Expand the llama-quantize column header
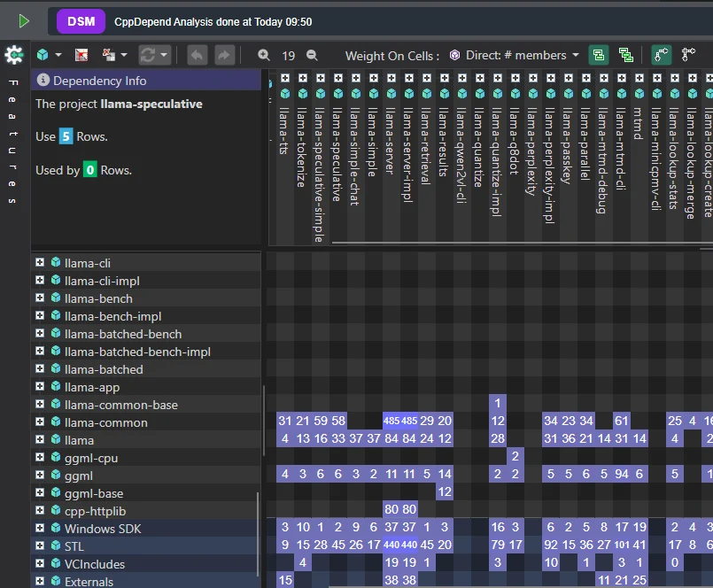This screenshot has width=713, height=588. [480, 78]
